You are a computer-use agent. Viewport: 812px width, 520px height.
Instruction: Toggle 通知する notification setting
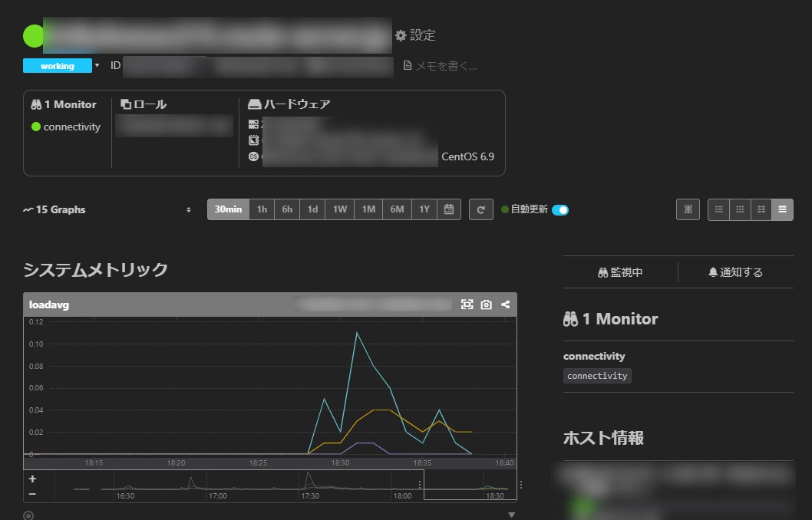(735, 272)
